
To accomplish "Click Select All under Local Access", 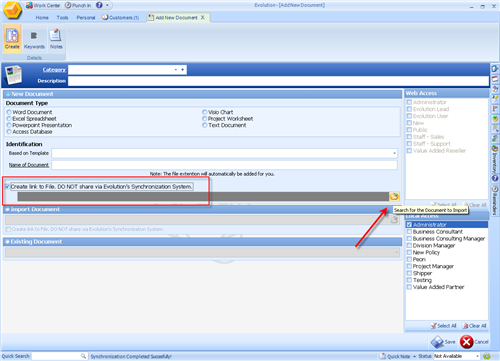I will pyautogui.click(x=443, y=326).
